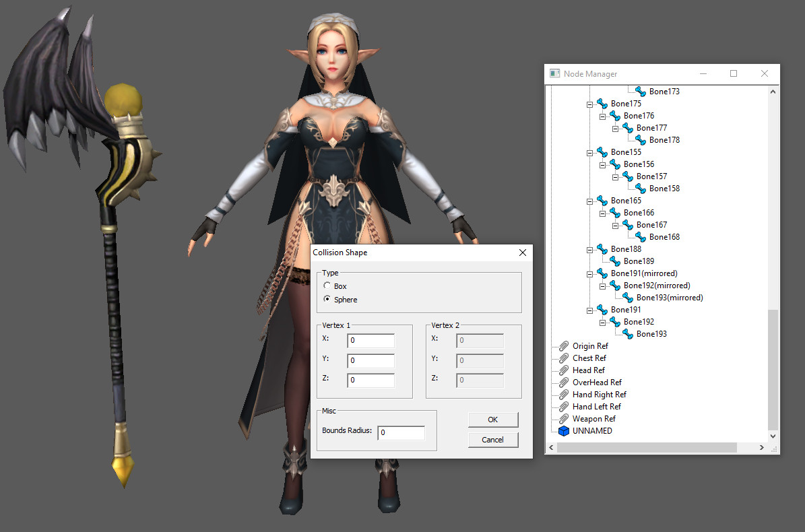The width and height of the screenshot is (805, 532).
Task: Click the scroll-left arrow in Node Manager
Action: (x=552, y=447)
